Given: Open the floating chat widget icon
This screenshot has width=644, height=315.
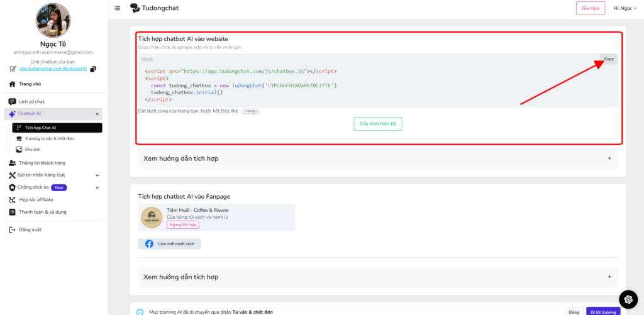Looking at the screenshot, I should tap(628, 299).
